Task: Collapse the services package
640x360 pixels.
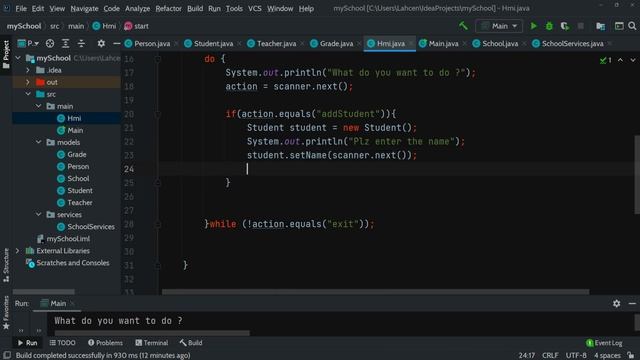Action: [38, 215]
